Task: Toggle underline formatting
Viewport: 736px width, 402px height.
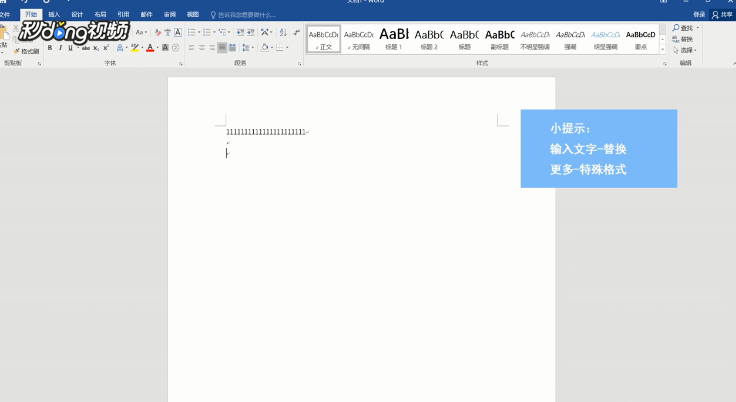Action: [x=70, y=47]
